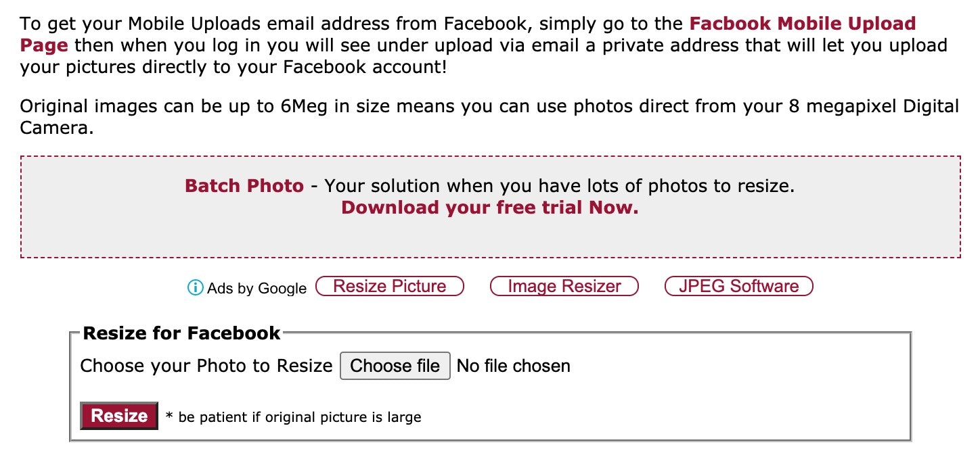Click the Choose file button

(395, 366)
